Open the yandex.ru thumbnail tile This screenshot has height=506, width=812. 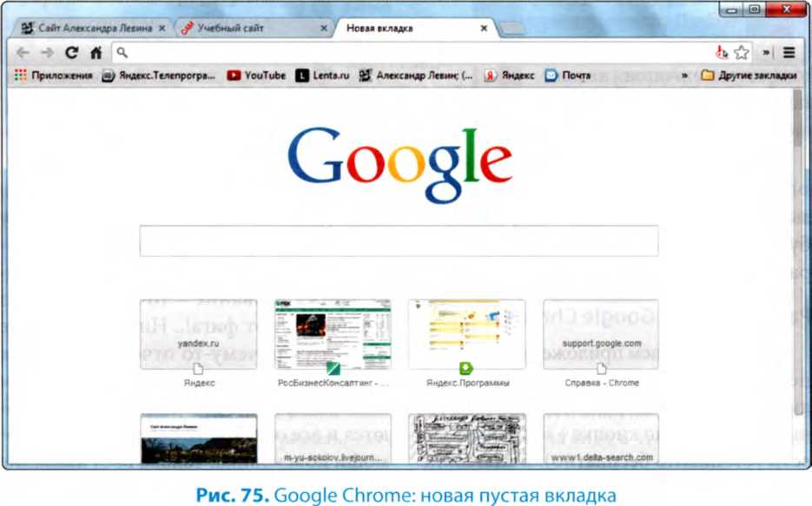click(x=198, y=334)
